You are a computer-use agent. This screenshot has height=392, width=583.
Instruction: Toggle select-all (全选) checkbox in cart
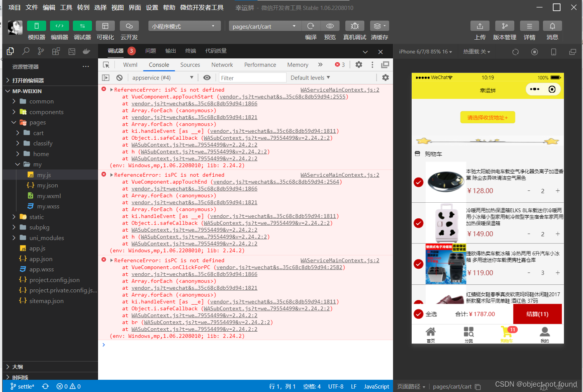coord(419,314)
